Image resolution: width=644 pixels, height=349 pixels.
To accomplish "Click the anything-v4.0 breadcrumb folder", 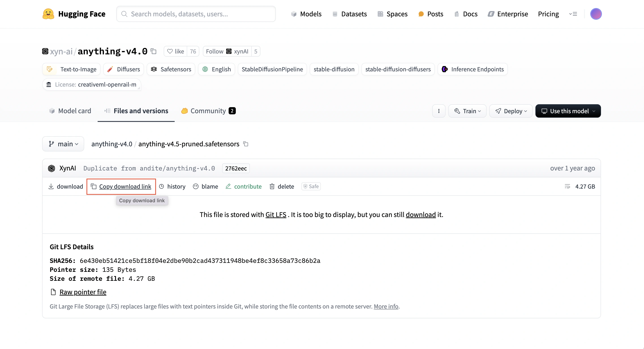I will (112, 144).
